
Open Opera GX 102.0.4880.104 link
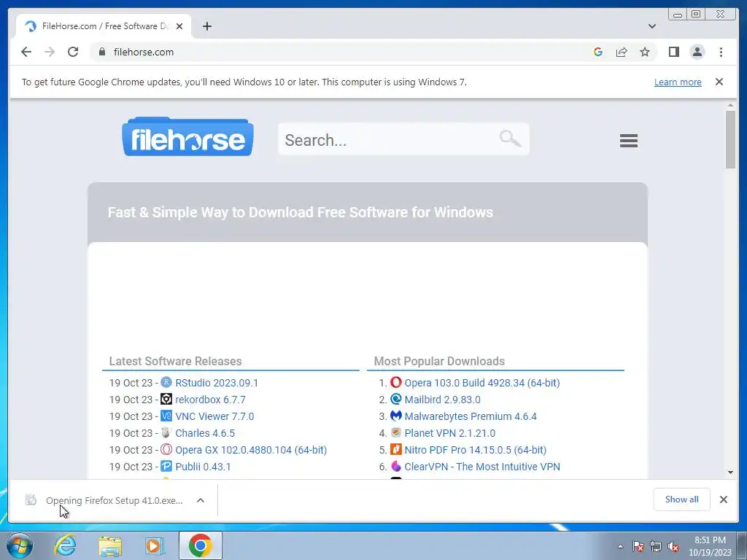click(251, 449)
